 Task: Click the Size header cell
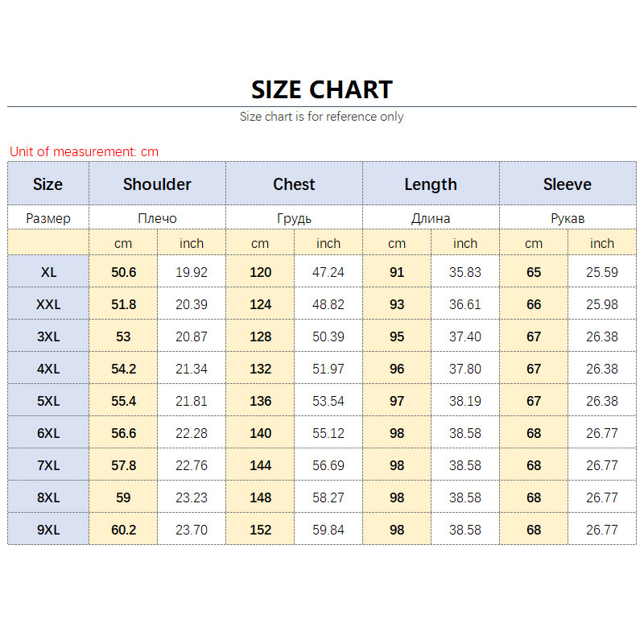(x=47, y=184)
